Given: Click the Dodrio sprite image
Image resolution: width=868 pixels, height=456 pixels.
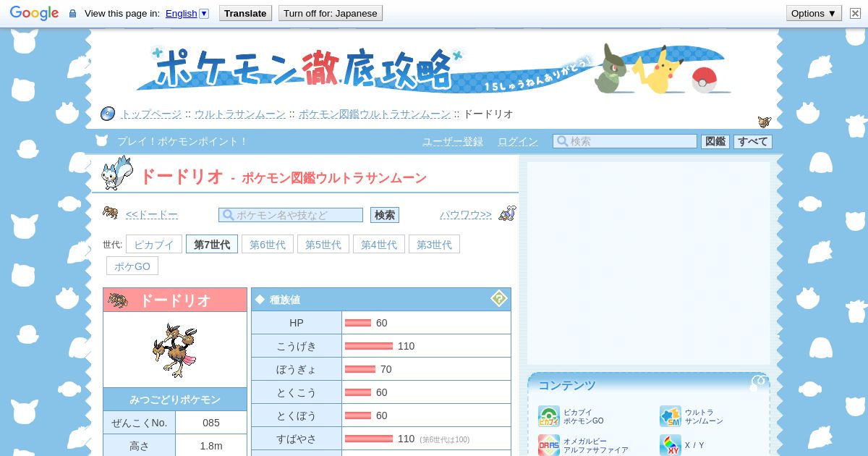Looking at the screenshot, I should [x=175, y=350].
